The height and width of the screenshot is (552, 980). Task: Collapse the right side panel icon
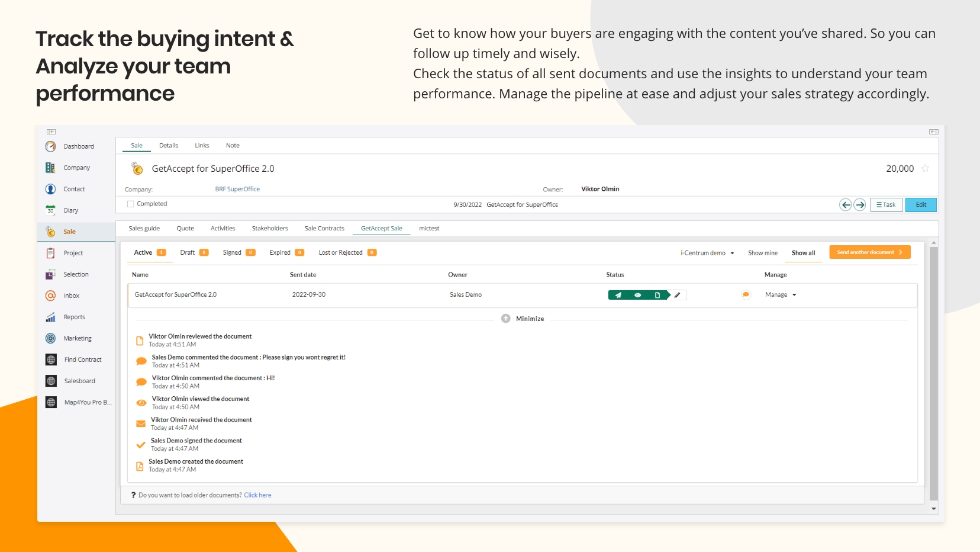(x=933, y=131)
